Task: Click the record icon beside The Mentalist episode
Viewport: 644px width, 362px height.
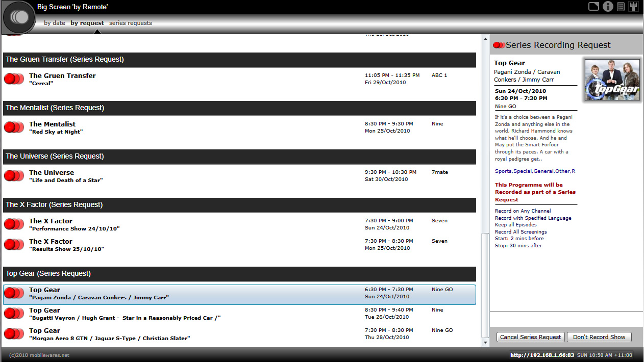Action: click(14, 127)
